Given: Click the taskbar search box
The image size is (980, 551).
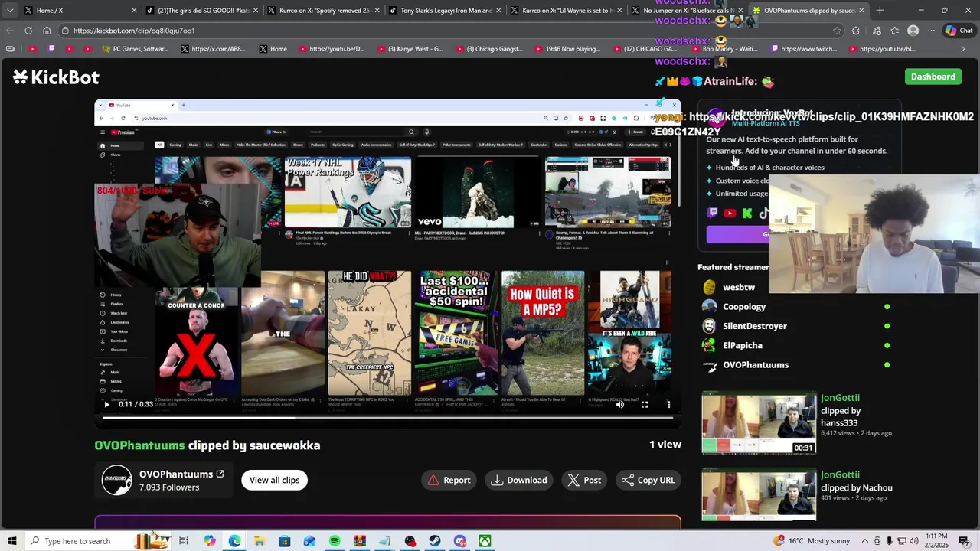Looking at the screenshot, I should pos(98,541).
